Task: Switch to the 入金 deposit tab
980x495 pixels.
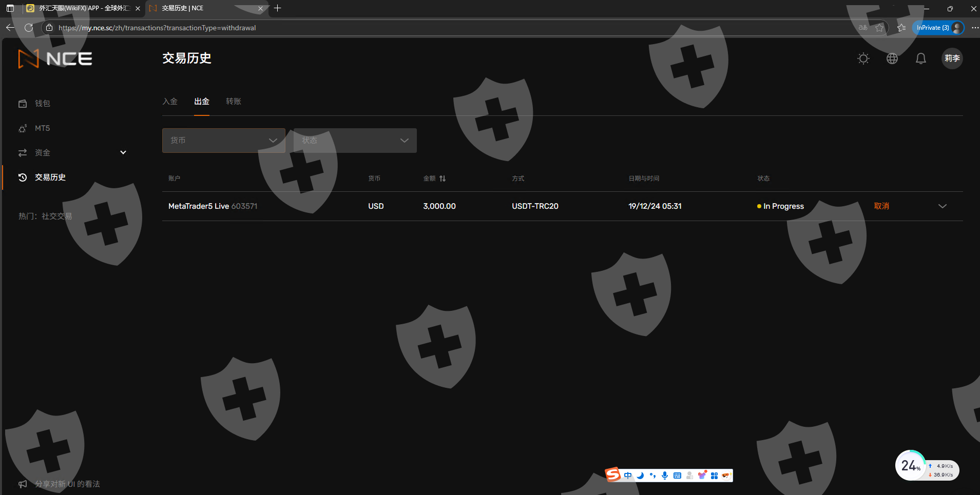Action: (170, 102)
